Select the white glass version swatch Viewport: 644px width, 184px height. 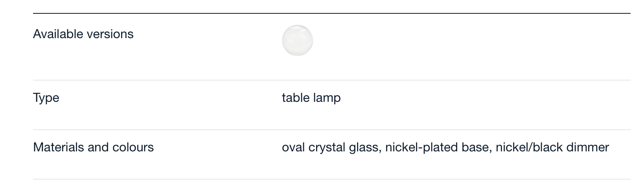297,40
